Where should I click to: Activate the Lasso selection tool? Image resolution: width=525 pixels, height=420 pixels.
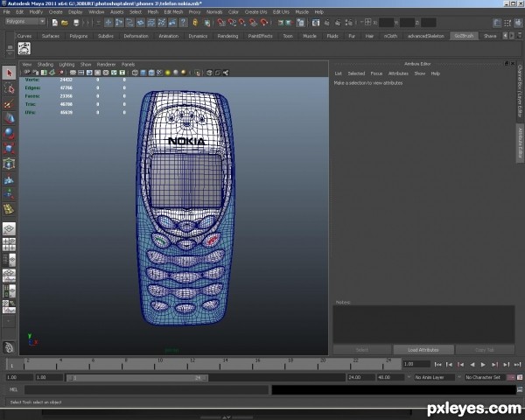(9, 88)
